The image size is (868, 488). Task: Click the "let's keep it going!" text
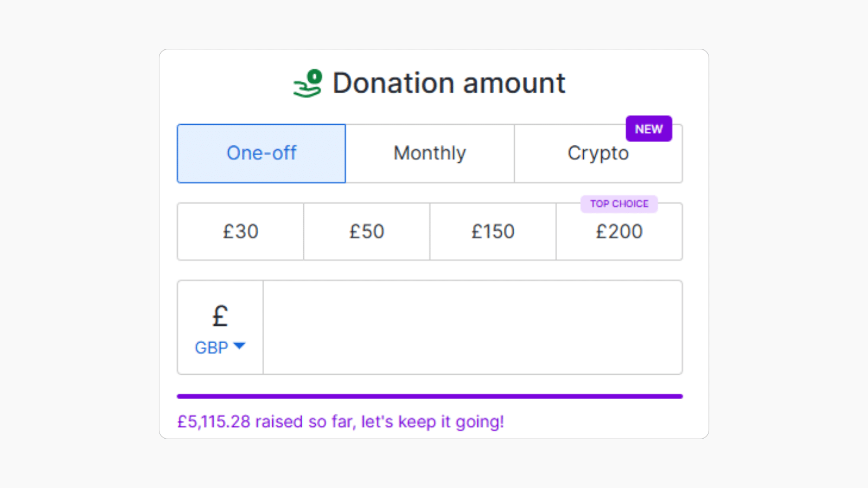click(x=432, y=422)
